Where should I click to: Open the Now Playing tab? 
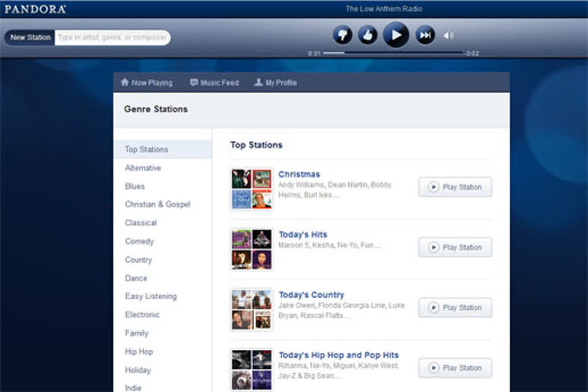(147, 83)
